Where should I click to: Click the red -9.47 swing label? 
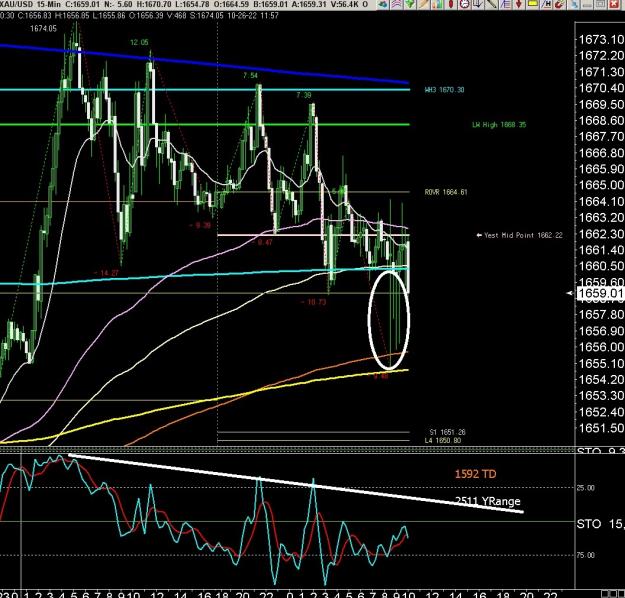click(x=262, y=242)
